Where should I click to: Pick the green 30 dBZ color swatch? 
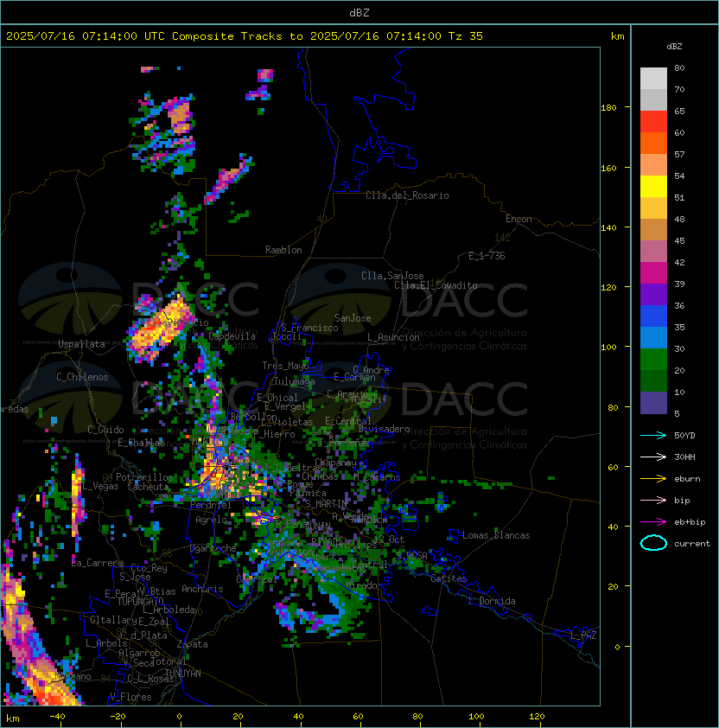[653, 360]
